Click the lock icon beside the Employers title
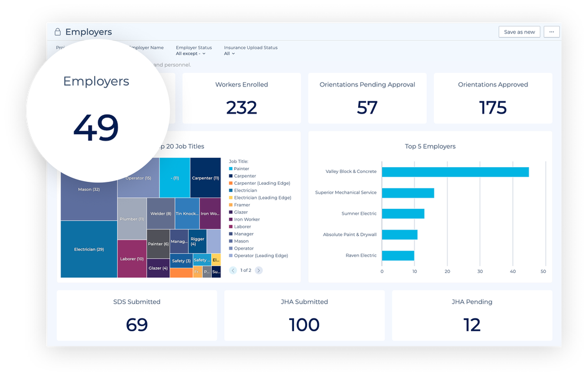The height and width of the screenshot is (376, 588). click(57, 32)
